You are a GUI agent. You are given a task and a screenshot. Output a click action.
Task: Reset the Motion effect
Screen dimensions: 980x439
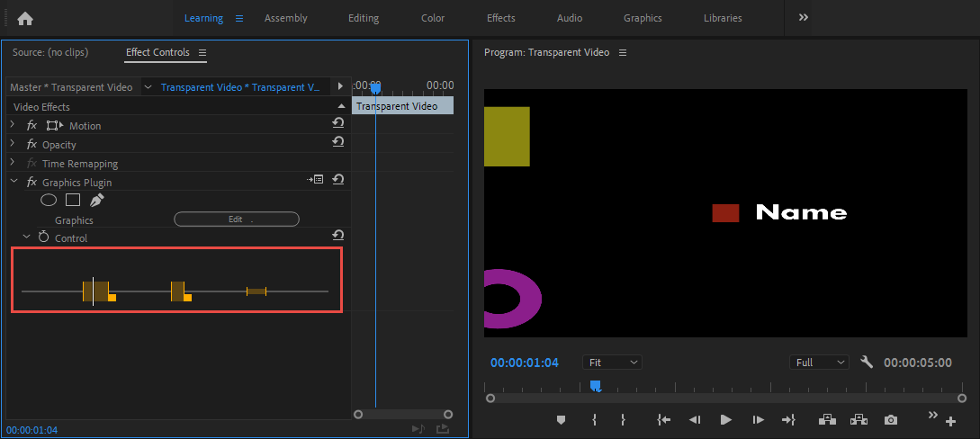[x=338, y=123]
